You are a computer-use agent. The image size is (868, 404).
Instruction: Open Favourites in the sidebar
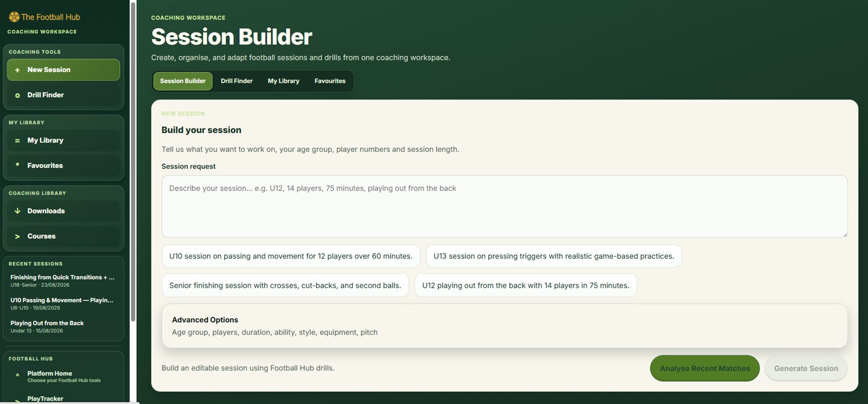coord(63,166)
